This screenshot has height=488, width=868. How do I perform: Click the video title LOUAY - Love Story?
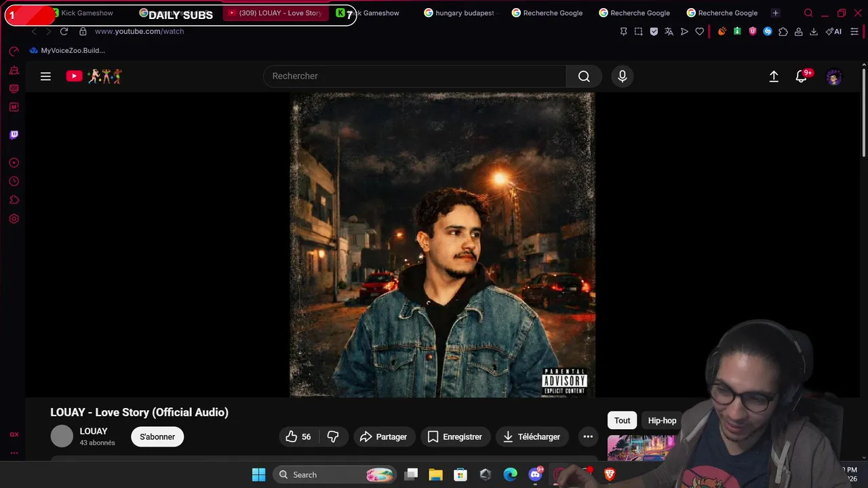click(x=139, y=412)
